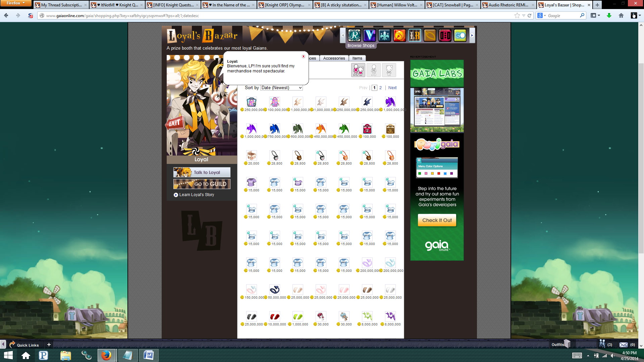Select the brown Barton bag item, 100,000
Viewport: 644px width, 362px height.
(390, 128)
